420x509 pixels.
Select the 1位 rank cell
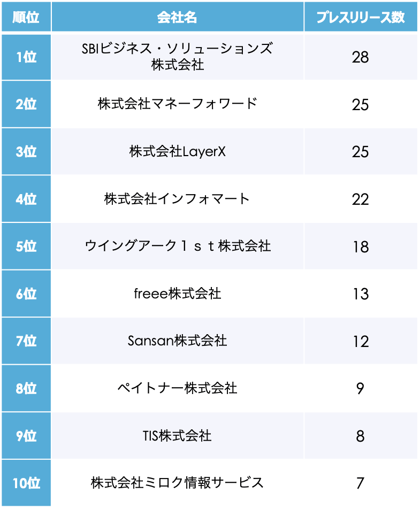pyautogui.click(x=26, y=57)
